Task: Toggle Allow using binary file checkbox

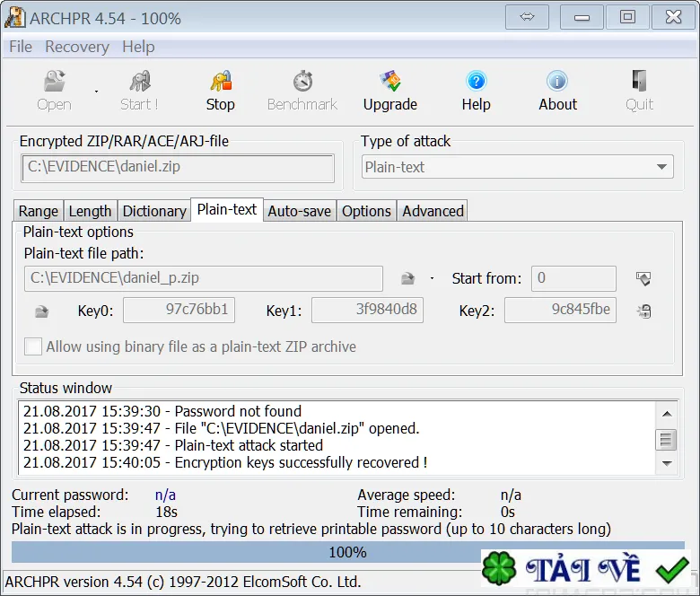Action: pyautogui.click(x=33, y=346)
